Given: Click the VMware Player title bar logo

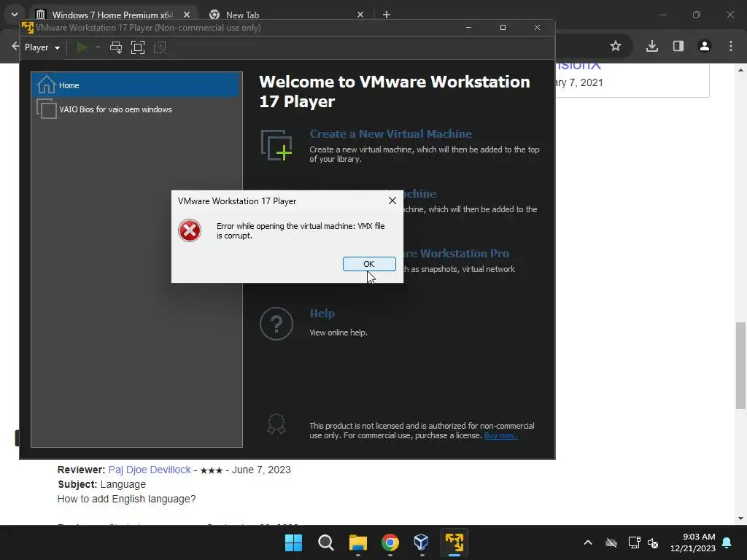Looking at the screenshot, I should (x=28, y=28).
